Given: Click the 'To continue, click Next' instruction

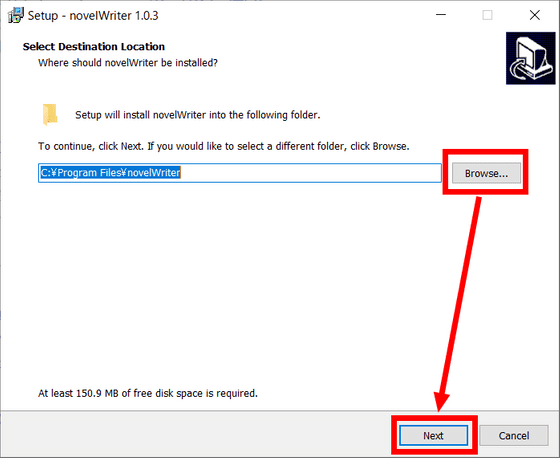Looking at the screenshot, I should click(x=224, y=146).
